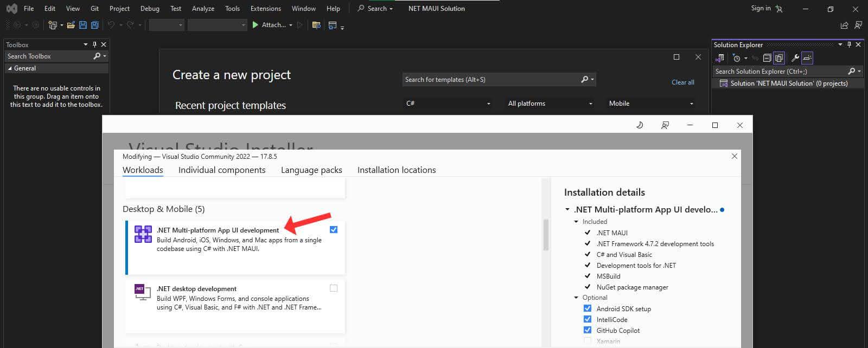Switch views icon in Solution Explorer
The image size is (868, 348).
[x=720, y=58]
